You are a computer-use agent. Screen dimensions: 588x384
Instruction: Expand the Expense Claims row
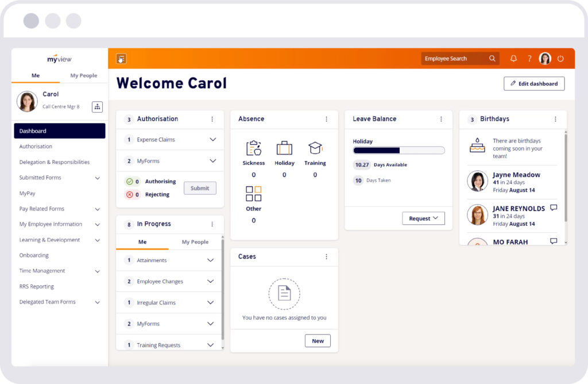point(212,140)
